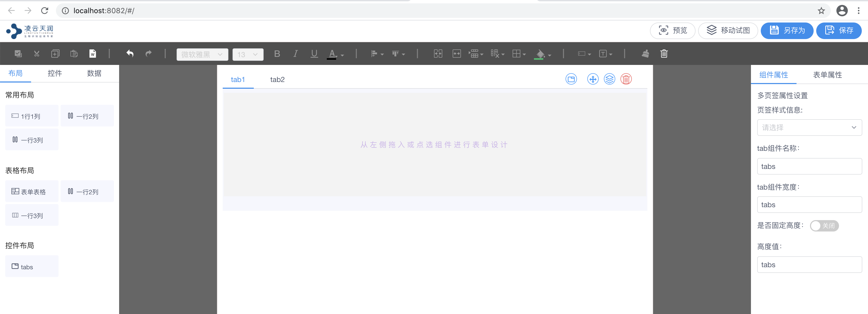Image resolution: width=868 pixels, height=314 pixels.
Task: Click the 保存 save button
Action: click(x=839, y=31)
